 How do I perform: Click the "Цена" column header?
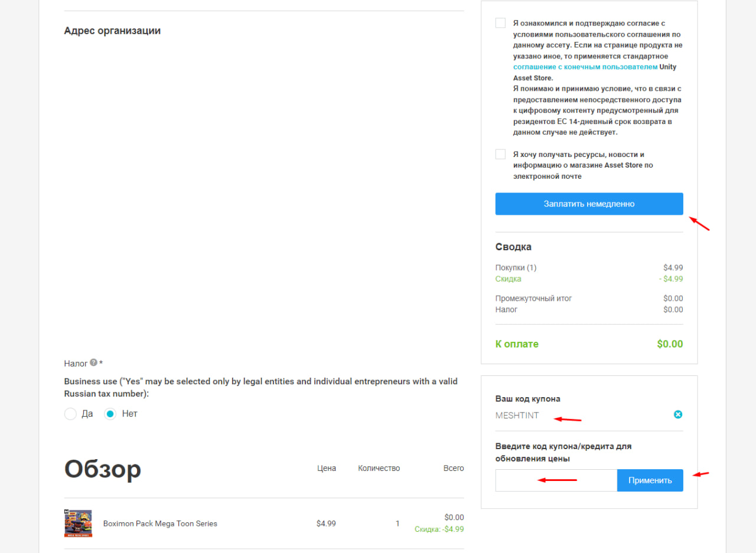tap(326, 469)
